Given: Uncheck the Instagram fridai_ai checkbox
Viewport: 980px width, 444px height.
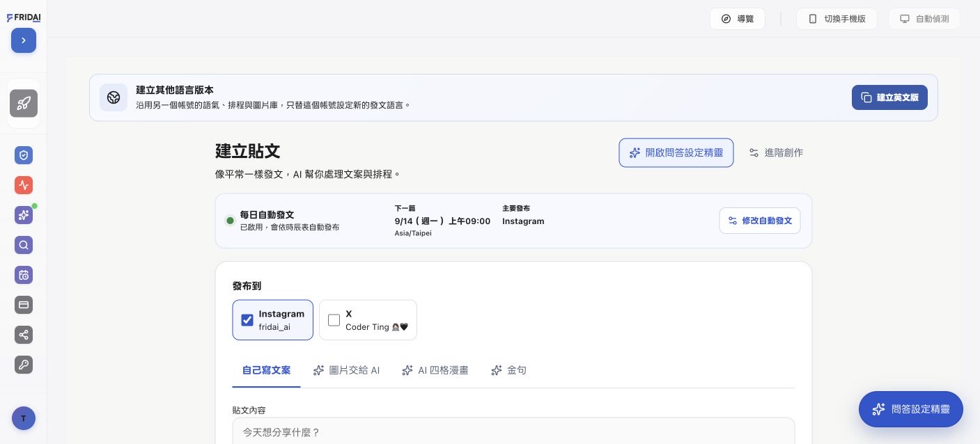Looking at the screenshot, I should coord(247,320).
